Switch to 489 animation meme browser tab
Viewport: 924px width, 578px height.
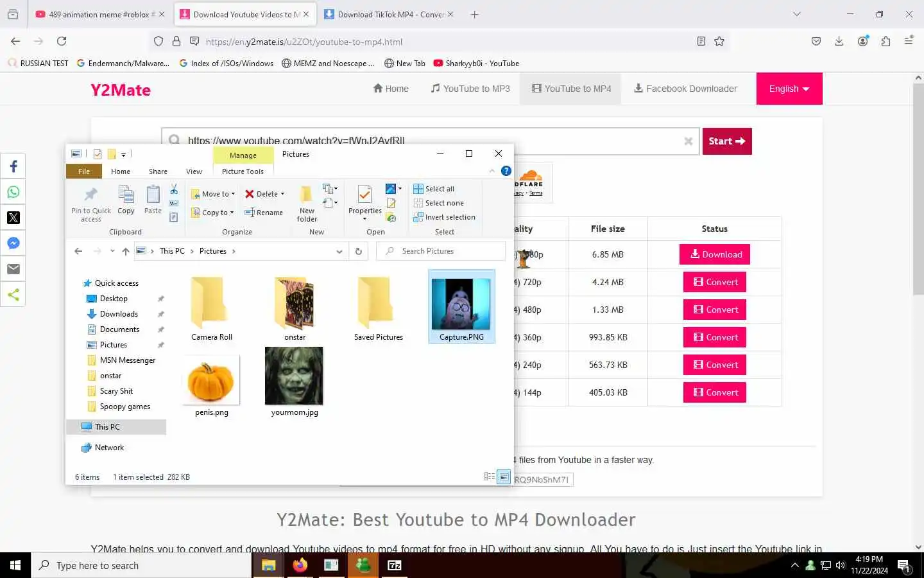click(101, 14)
